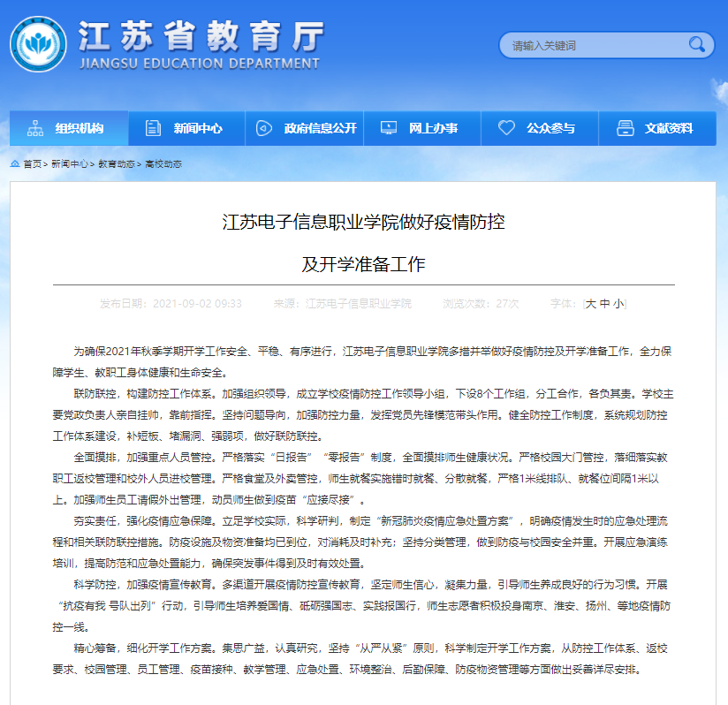Click the breadcrumb home icon
This screenshot has width=728, height=705.
[15, 163]
